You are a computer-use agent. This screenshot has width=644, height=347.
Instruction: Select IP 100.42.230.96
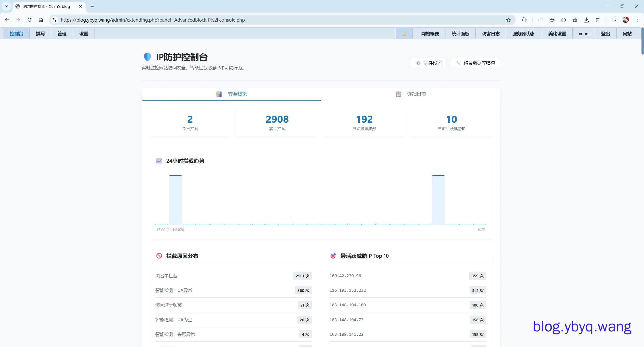click(345, 276)
